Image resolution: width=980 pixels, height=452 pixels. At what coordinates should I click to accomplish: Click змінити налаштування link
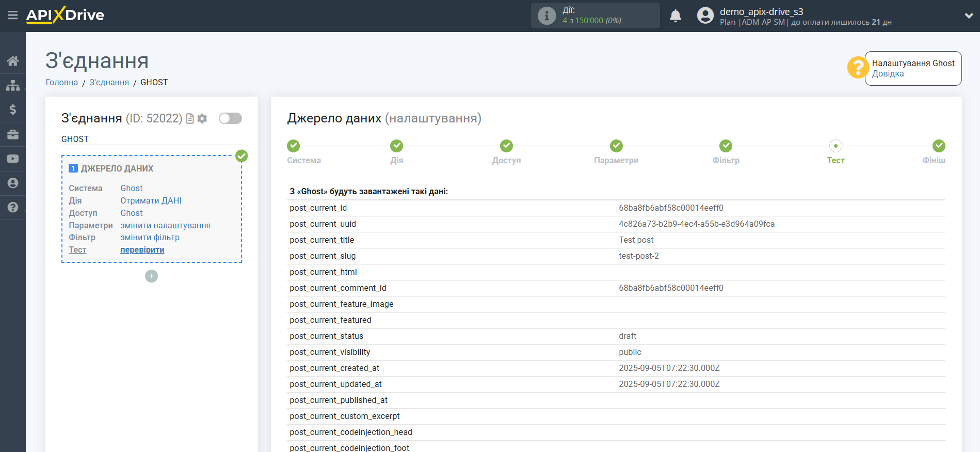166,225
